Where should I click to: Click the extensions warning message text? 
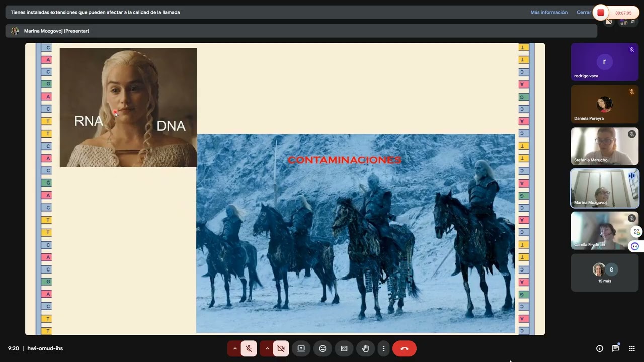95,12
